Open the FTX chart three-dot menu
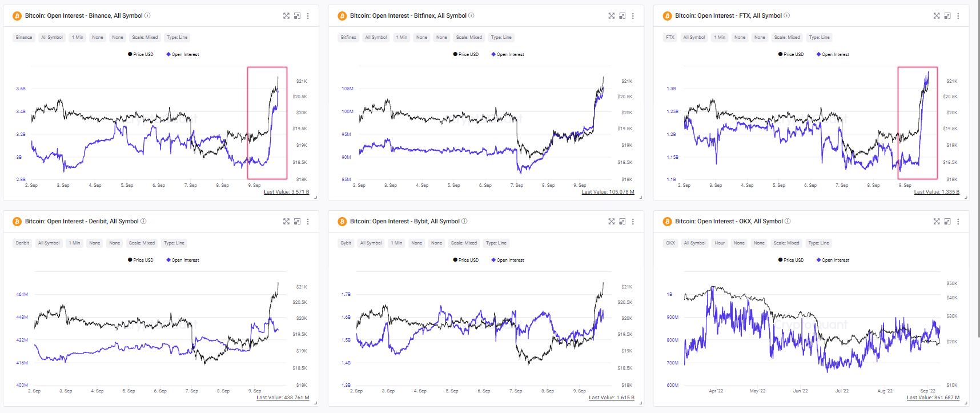 958,16
